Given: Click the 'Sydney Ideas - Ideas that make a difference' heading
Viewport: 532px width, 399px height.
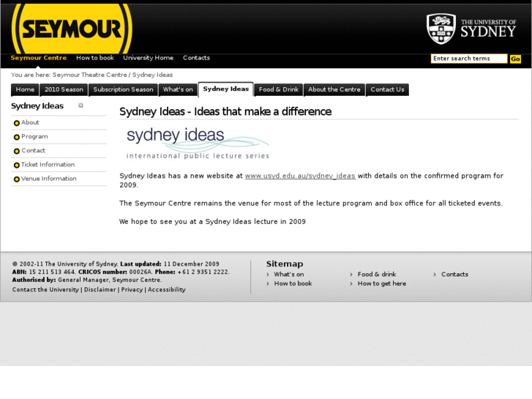Looking at the screenshot, I should [225, 111].
